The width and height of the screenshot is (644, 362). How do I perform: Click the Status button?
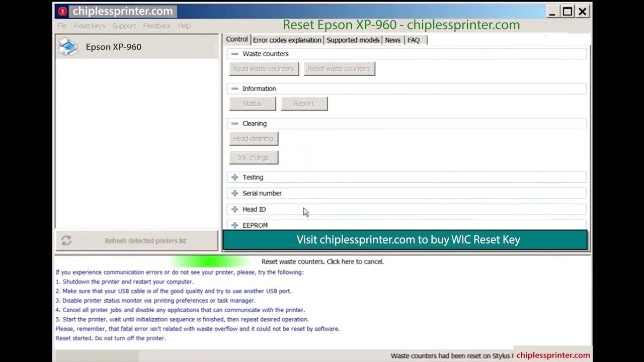[252, 104]
